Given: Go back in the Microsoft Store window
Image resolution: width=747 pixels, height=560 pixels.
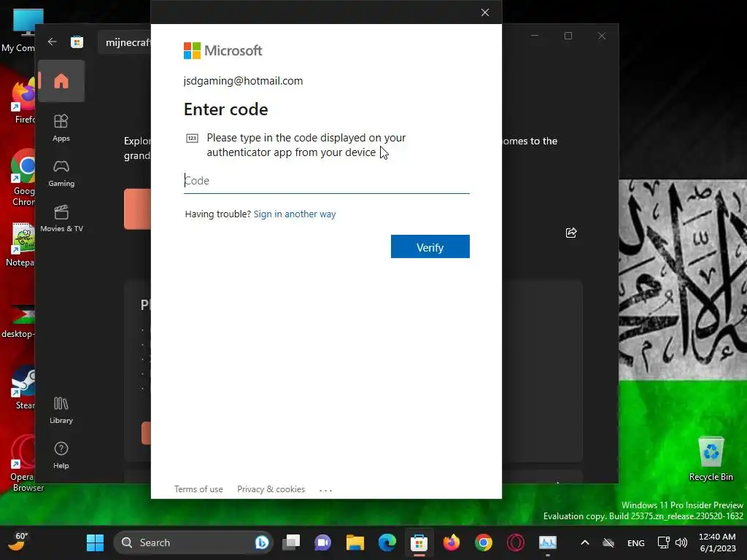Looking at the screenshot, I should [52, 42].
